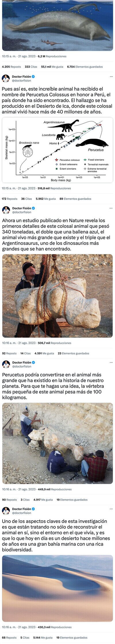Click Doctor Fisión avatar above Perucetus Colossus tweet
This screenshot has width=115, height=644.
(x=6, y=79)
